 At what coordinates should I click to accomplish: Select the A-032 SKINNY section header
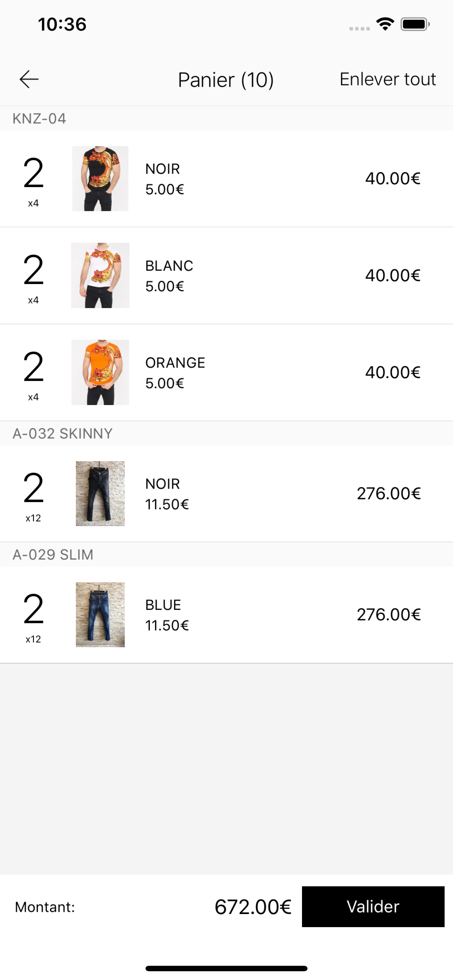click(x=226, y=433)
